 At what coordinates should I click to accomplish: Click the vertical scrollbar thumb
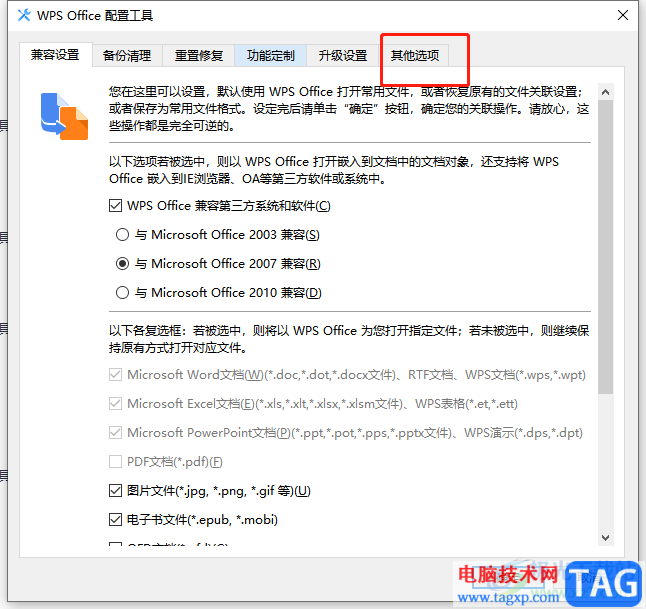605,246
